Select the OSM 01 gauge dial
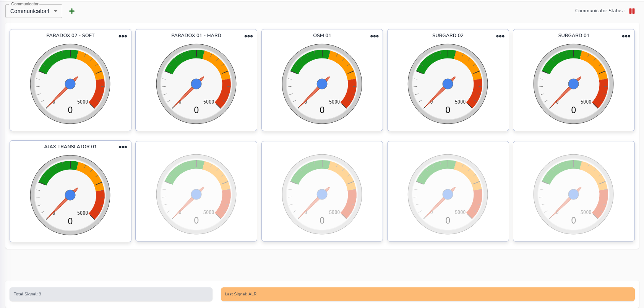This screenshot has width=644, height=308. tap(322, 84)
